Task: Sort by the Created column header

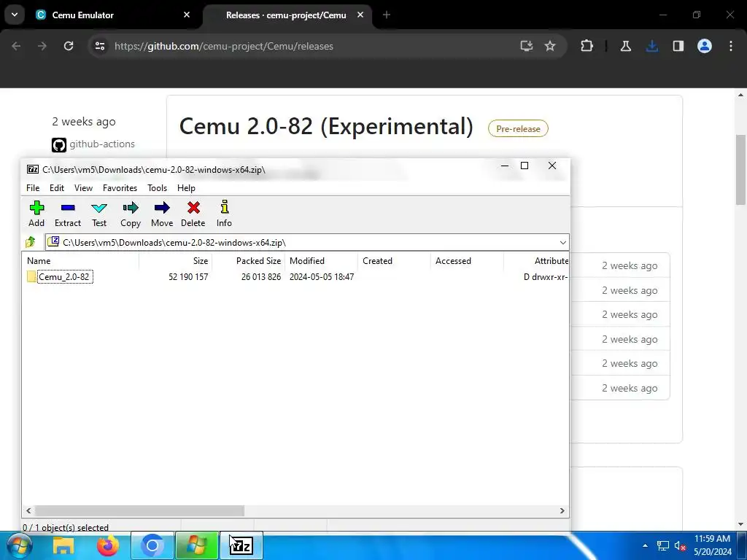Action: pyautogui.click(x=394, y=261)
